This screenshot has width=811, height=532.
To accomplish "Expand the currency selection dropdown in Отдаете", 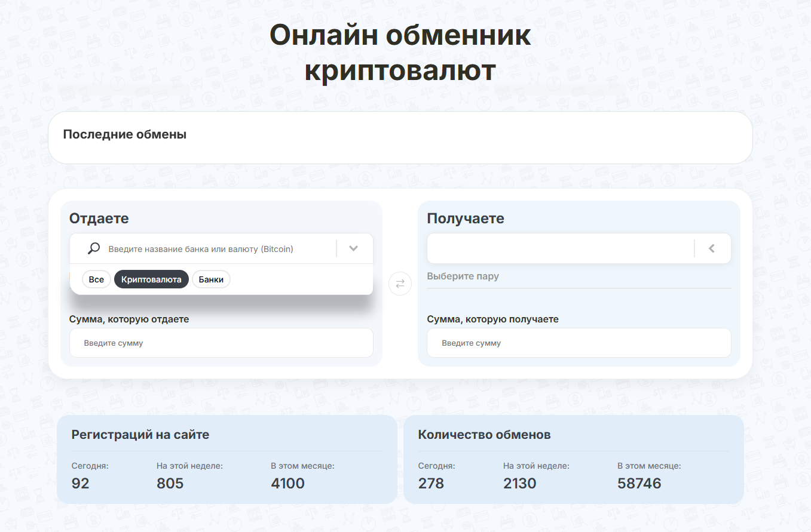I will pyautogui.click(x=353, y=248).
